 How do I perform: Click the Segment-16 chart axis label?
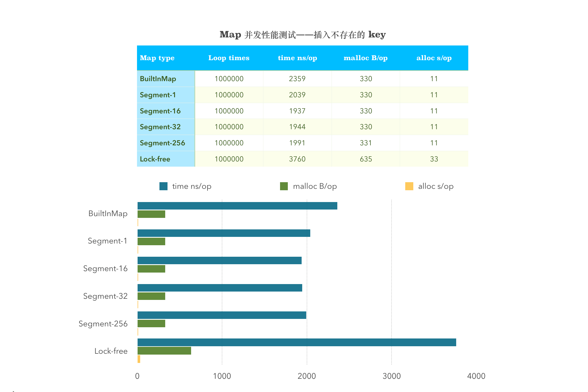(105, 269)
